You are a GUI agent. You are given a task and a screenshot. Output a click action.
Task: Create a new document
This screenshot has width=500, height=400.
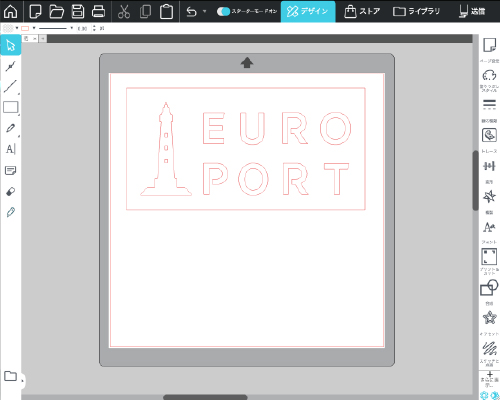pyautogui.click(x=35, y=11)
